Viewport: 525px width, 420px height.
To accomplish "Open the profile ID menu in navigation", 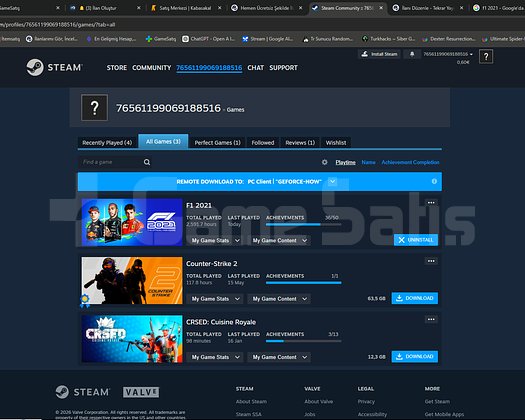I will coord(209,68).
